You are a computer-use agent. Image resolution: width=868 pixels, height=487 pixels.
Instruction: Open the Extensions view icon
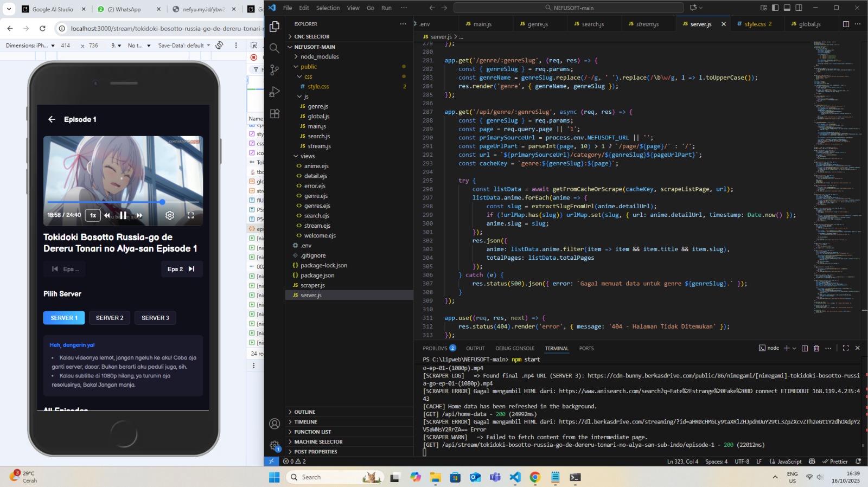pos(275,114)
